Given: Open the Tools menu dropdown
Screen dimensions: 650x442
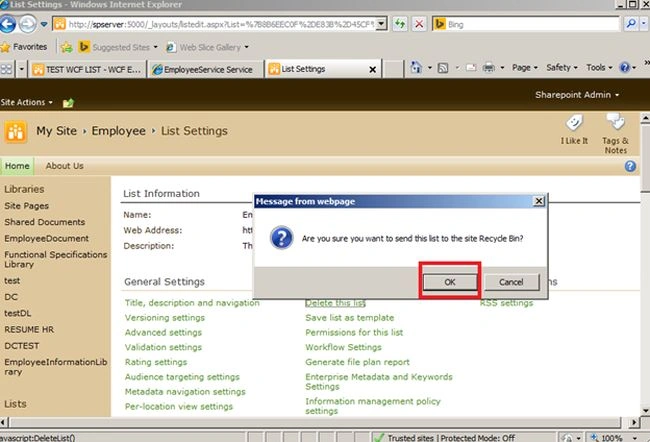Looking at the screenshot, I should tap(599, 67).
